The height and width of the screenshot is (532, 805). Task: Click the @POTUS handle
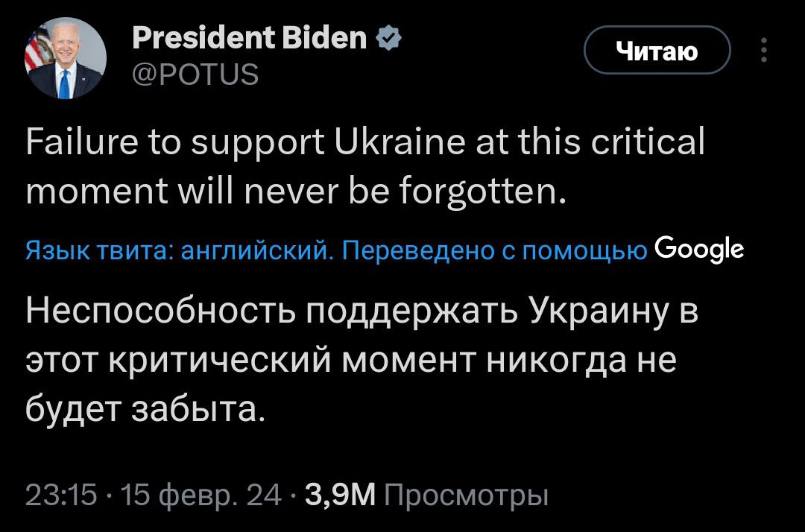195,75
